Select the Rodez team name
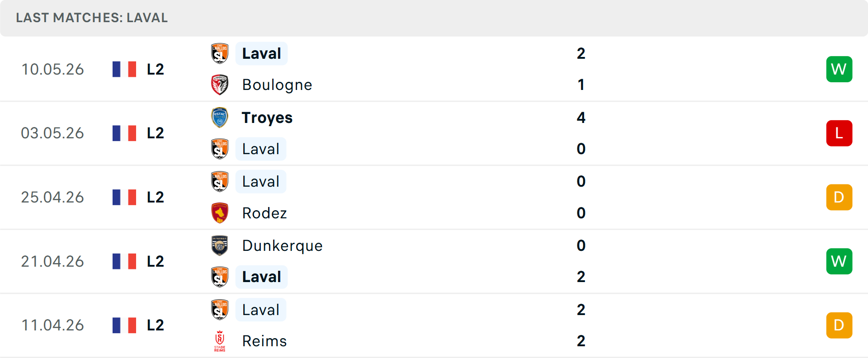 (264, 213)
